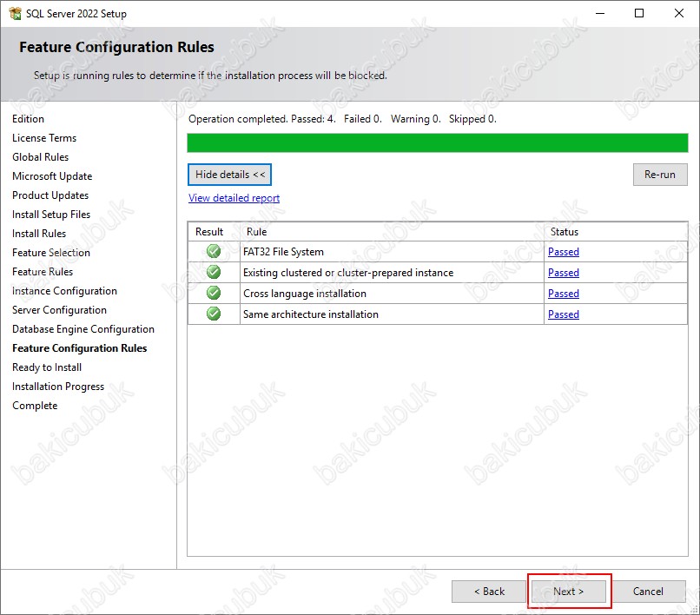Click the Cross language installation rule name

coord(305,294)
